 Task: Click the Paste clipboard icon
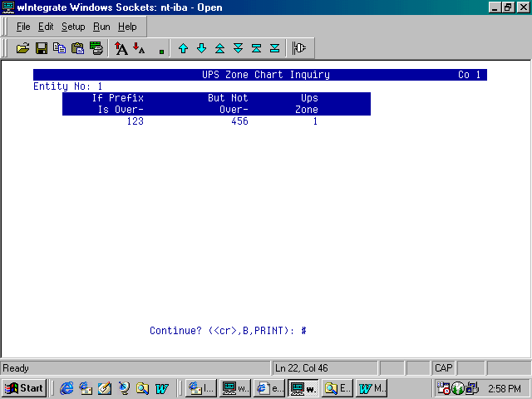77,48
